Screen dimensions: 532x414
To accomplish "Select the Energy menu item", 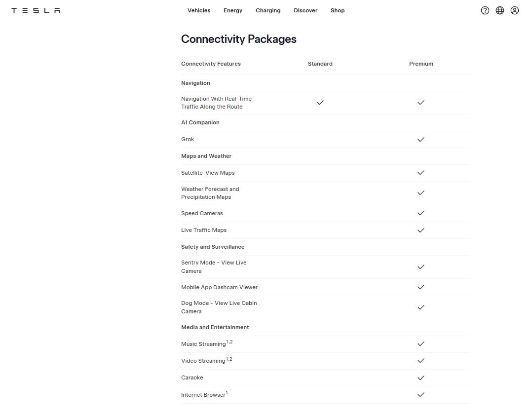I will pyautogui.click(x=233, y=10).
